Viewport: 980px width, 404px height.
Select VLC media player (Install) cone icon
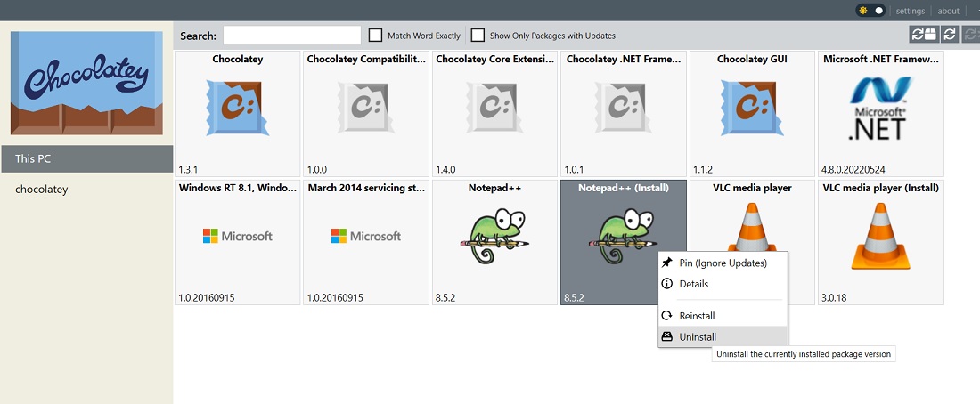pos(880,236)
